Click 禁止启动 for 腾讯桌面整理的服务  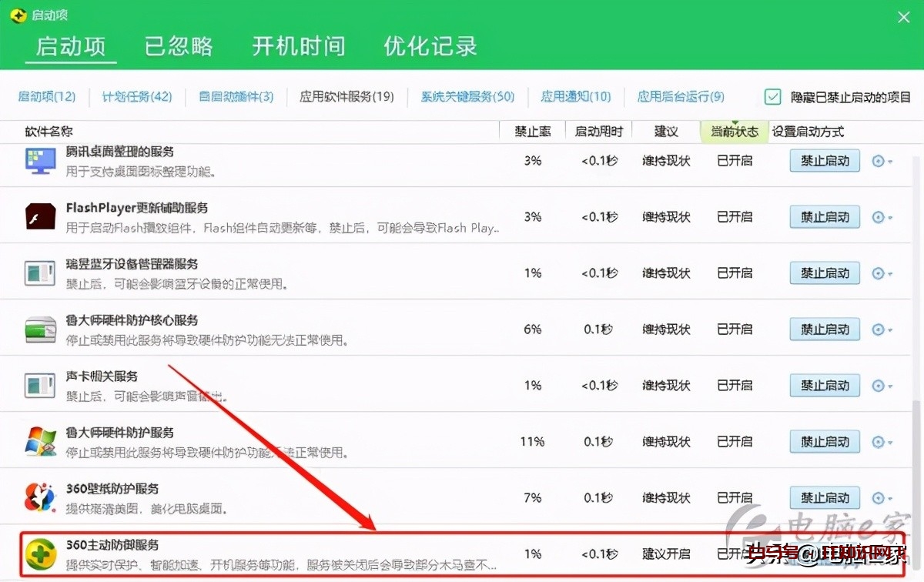point(824,160)
